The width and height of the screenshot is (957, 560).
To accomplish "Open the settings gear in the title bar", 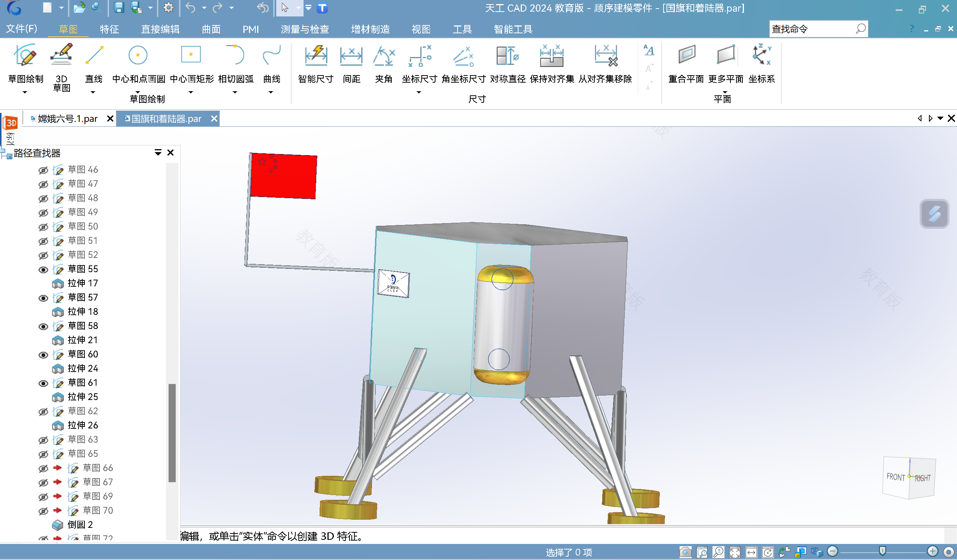I will coord(168,7).
